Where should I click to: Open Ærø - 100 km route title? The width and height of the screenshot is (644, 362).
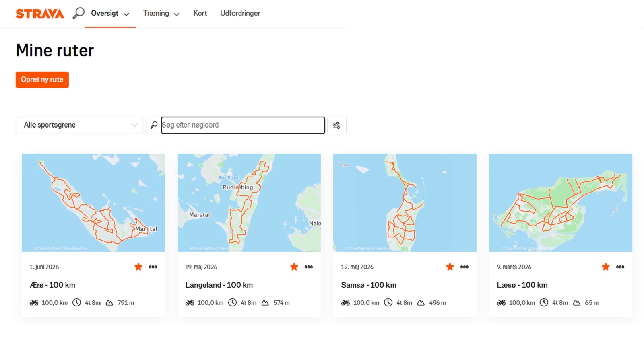click(52, 285)
